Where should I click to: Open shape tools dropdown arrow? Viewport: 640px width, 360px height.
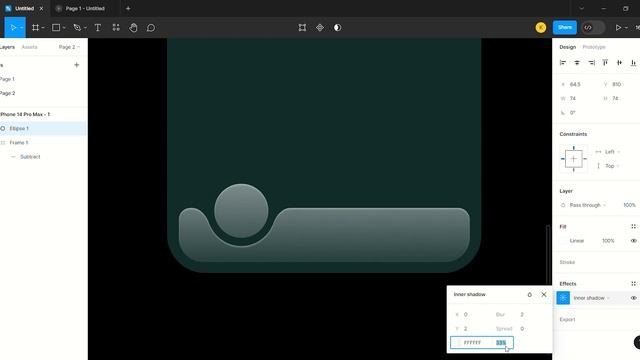click(64, 28)
